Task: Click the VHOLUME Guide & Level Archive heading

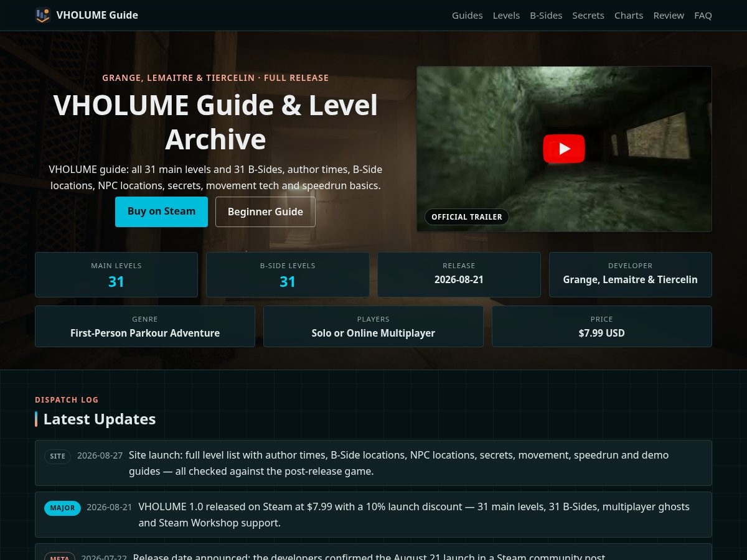Action: (x=215, y=122)
